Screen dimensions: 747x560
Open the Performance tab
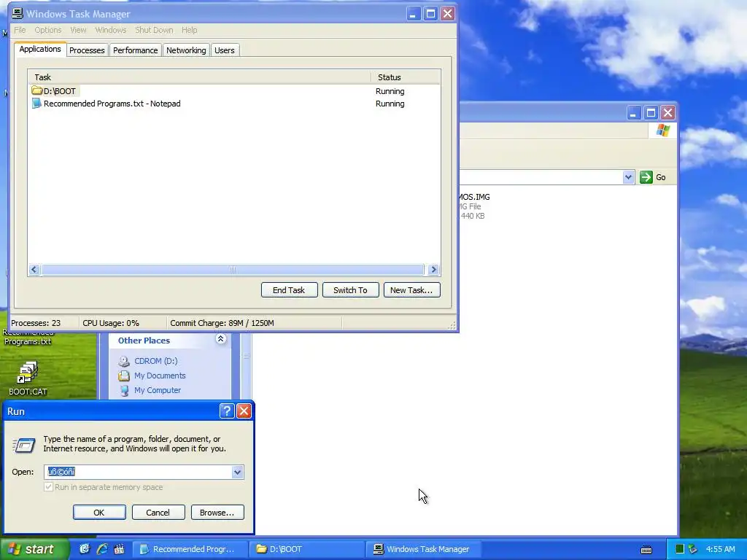tap(135, 50)
